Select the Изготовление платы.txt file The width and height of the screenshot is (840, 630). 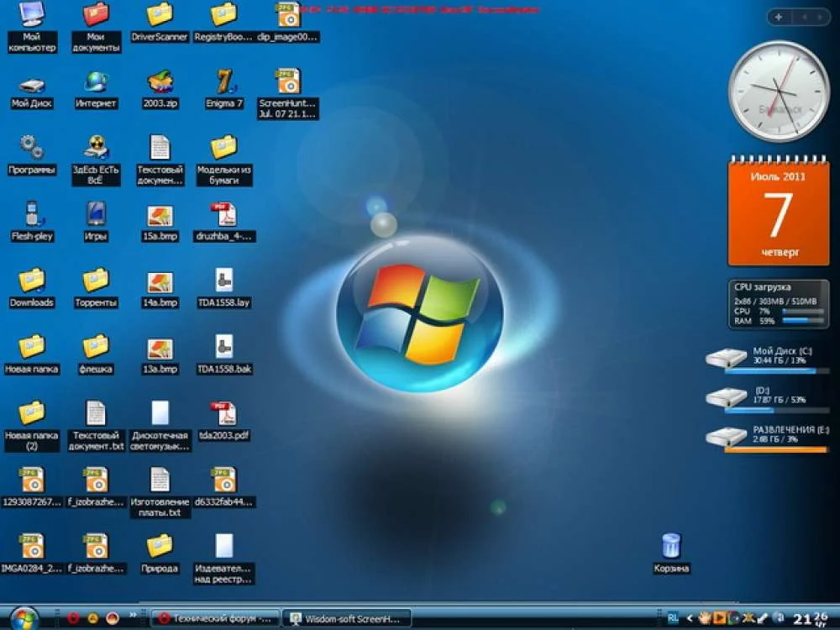click(x=160, y=492)
